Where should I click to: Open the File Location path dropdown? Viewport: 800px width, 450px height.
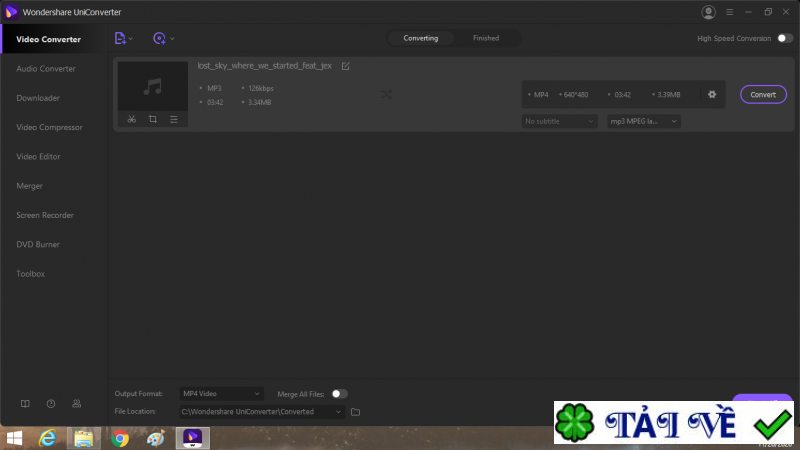click(262, 412)
